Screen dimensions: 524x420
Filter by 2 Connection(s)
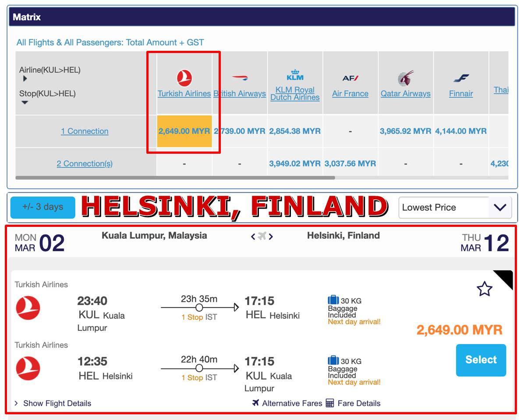pyautogui.click(x=85, y=164)
